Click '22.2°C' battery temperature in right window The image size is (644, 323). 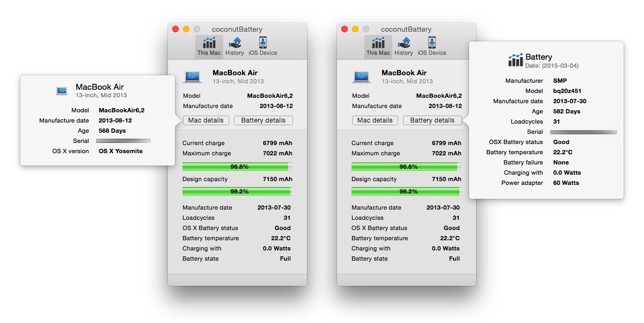[450, 238]
